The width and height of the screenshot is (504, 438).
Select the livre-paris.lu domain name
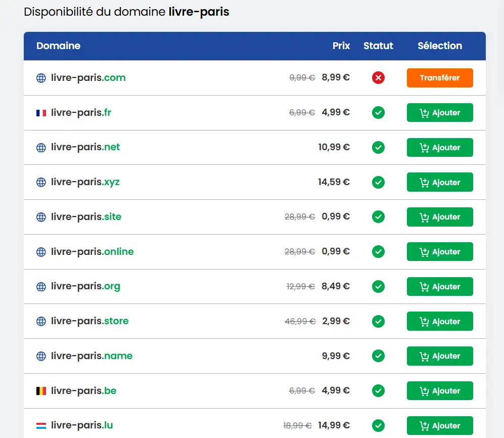click(82, 425)
